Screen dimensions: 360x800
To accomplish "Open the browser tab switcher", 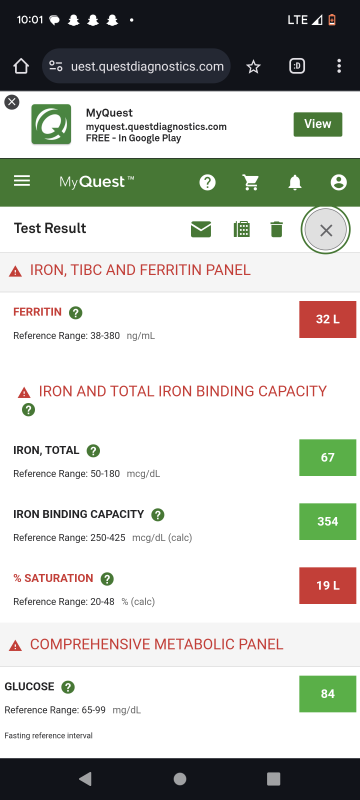I will coord(297,66).
